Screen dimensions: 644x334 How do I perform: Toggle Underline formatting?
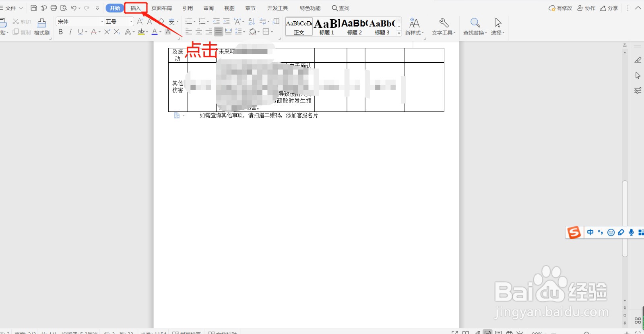(x=80, y=32)
